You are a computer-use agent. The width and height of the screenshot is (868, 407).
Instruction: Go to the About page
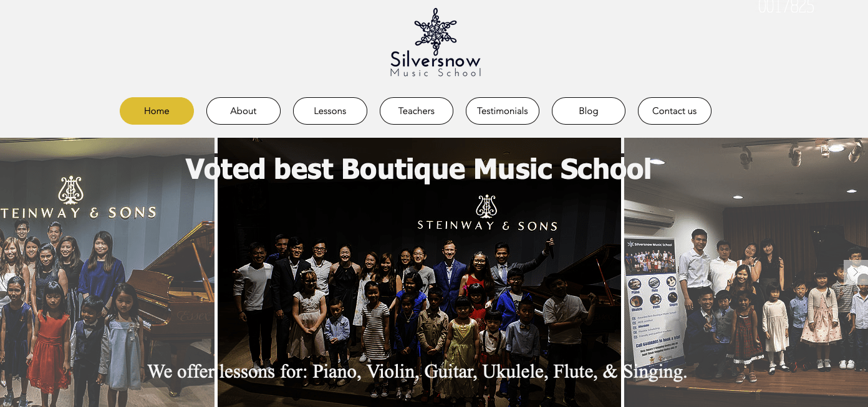[x=243, y=111]
